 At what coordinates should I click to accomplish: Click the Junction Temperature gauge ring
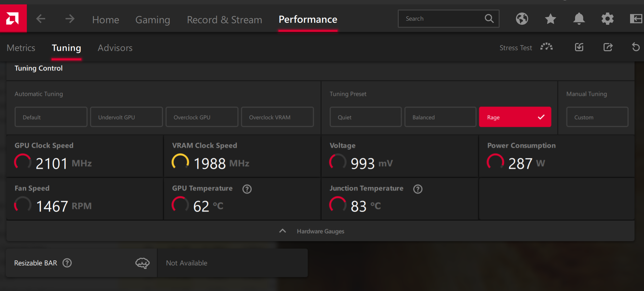[x=338, y=205]
